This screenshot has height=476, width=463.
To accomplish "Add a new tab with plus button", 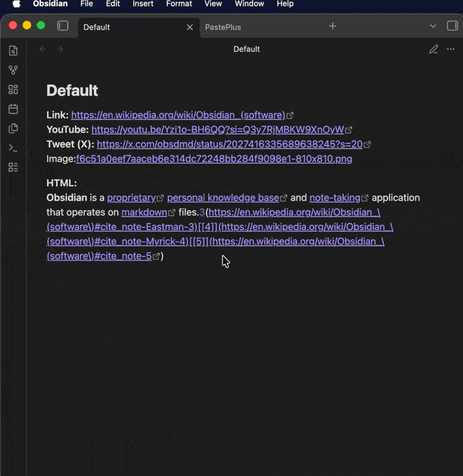I will click(333, 26).
